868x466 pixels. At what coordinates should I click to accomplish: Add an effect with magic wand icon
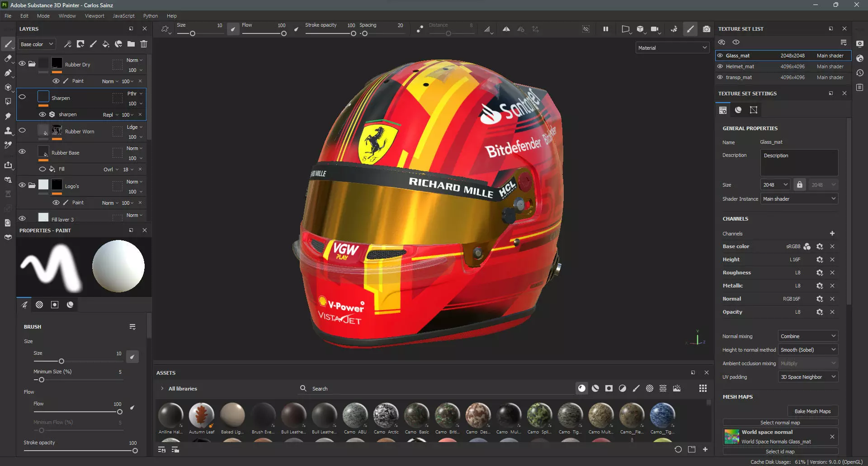(68, 44)
